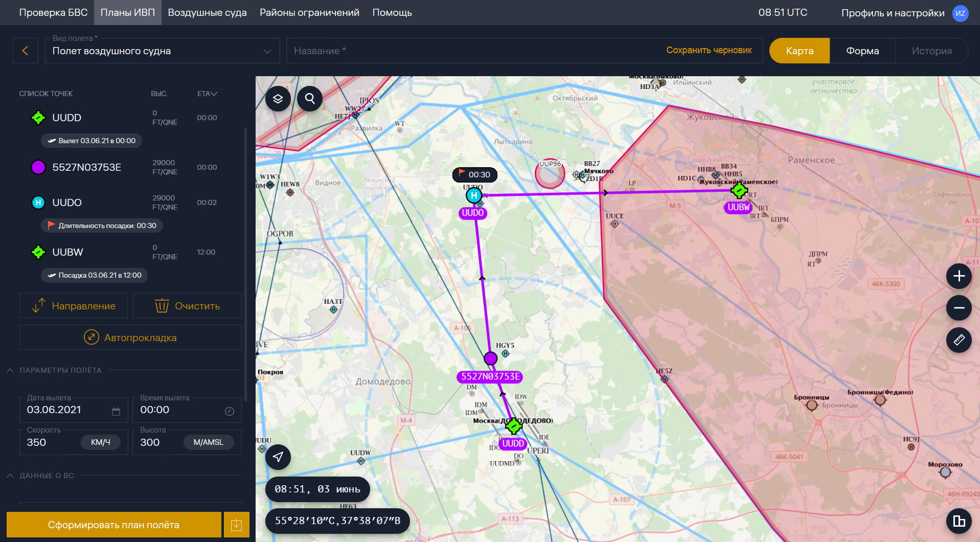Toggle speed unit КМ/Ч
Viewport: 980px width, 542px height.
pos(100,442)
